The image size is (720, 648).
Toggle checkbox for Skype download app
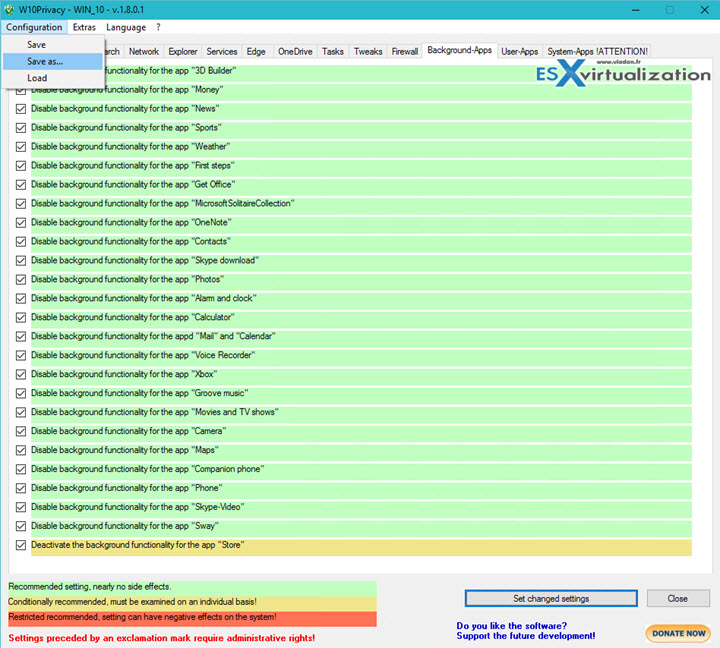point(21,260)
